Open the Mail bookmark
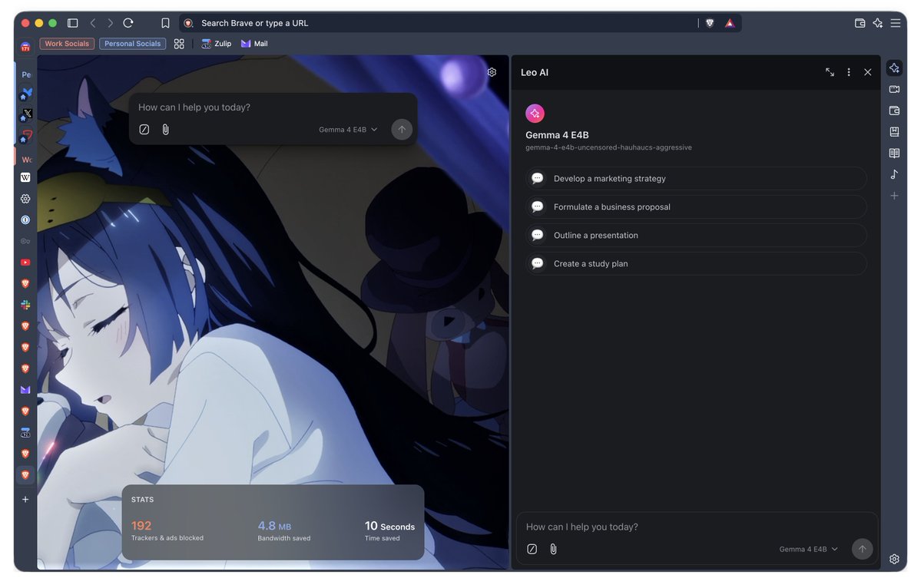 pyautogui.click(x=254, y=44)
